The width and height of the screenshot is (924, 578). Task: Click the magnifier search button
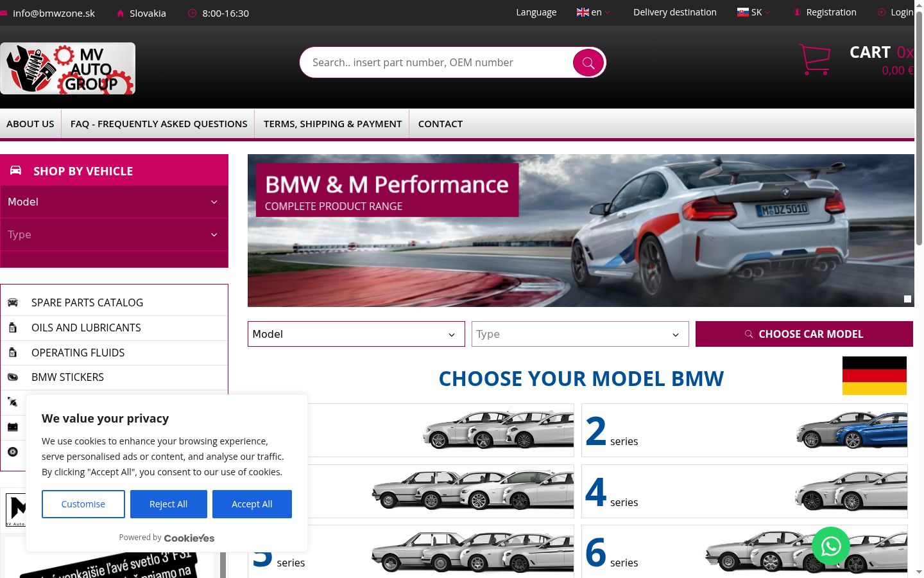click(588, 62)
